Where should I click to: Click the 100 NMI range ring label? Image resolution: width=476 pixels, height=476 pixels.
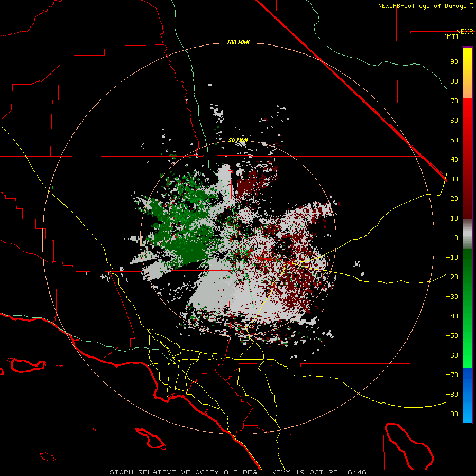(238, 42)
